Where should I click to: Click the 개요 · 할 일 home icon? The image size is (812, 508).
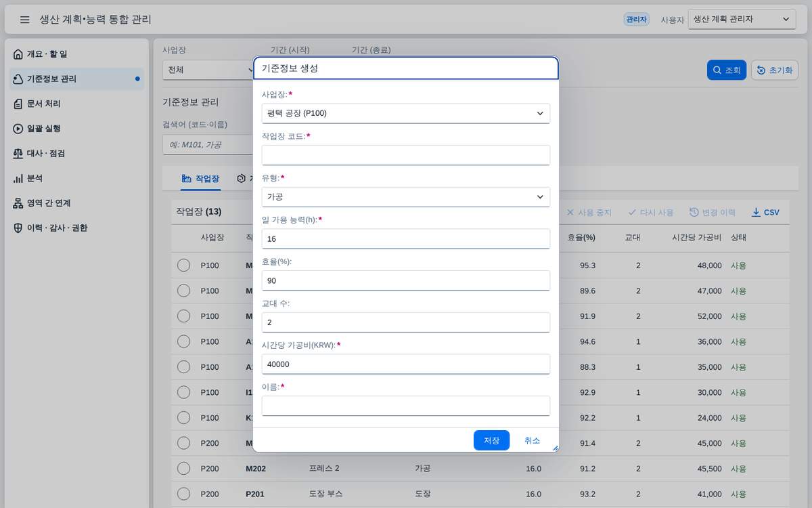pyautogui.click(x=18, y=54)
